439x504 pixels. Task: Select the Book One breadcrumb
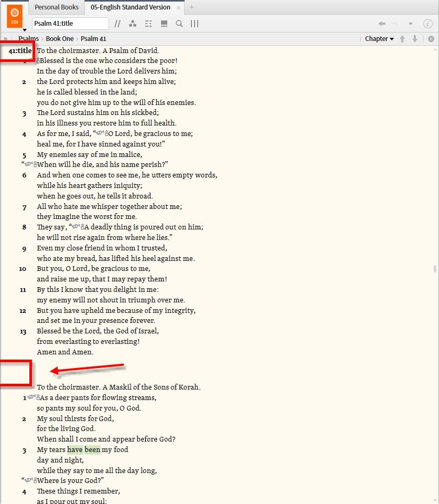coord(60,38)
